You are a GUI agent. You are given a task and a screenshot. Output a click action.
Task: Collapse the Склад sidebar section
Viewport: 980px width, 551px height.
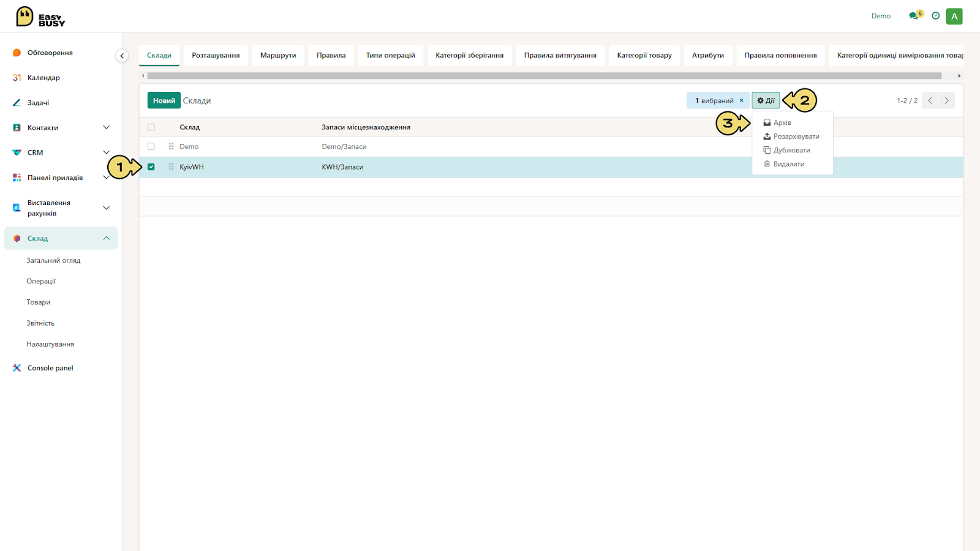coord(106,238)
